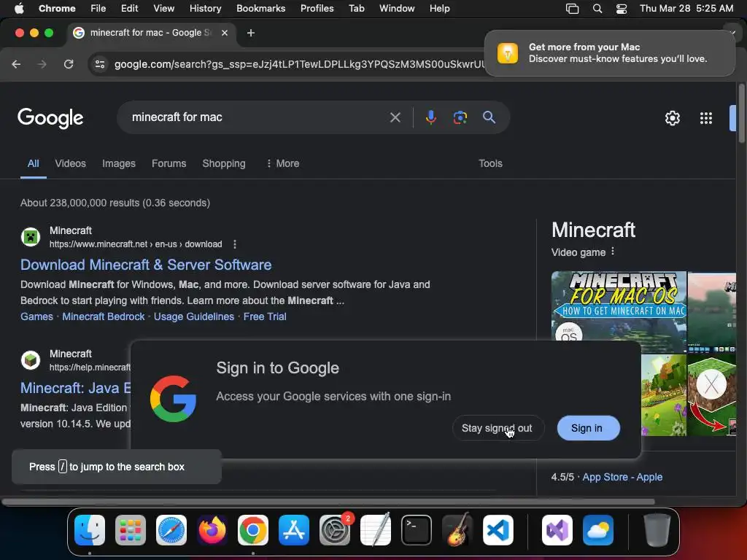
Task: Open Visual Studio Code from the Dock
Action: pyautogui.click(x=498, y=530)
